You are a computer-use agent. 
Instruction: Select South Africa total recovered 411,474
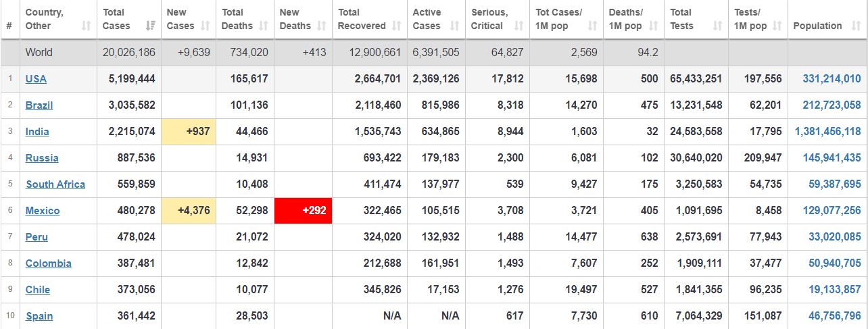[x=382, y=184]
